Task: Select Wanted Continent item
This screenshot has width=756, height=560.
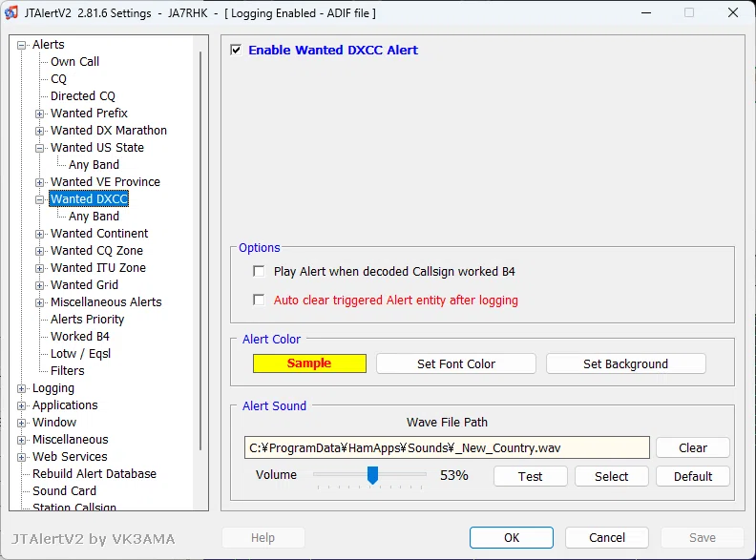Action: click(x=99, y=234)
